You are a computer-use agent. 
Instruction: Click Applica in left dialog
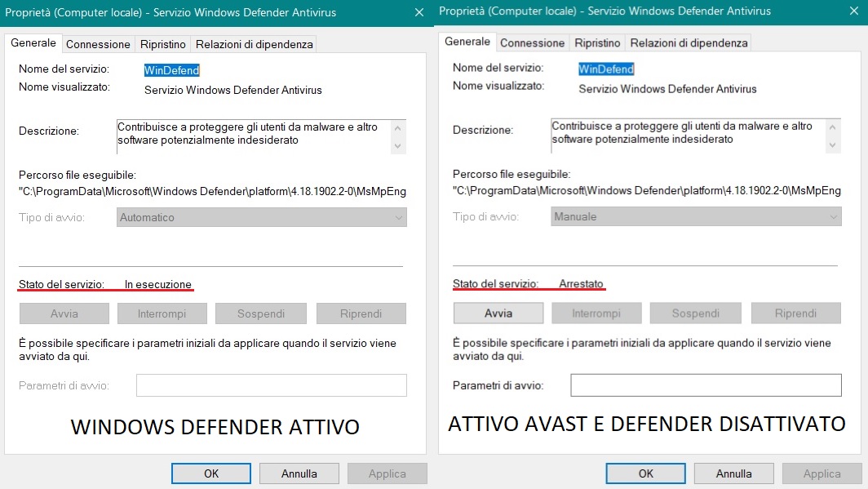(x=387, y=473)
